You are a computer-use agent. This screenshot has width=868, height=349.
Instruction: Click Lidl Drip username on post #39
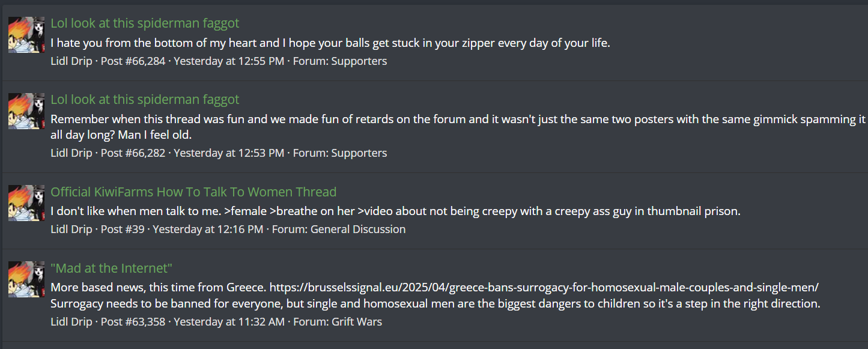point(71,229)
